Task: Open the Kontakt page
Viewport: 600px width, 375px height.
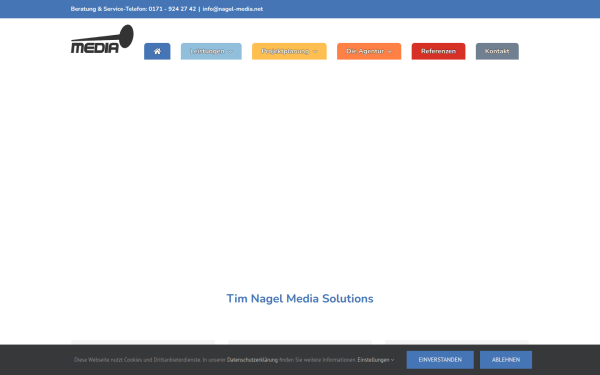Action: coord(497,51)
